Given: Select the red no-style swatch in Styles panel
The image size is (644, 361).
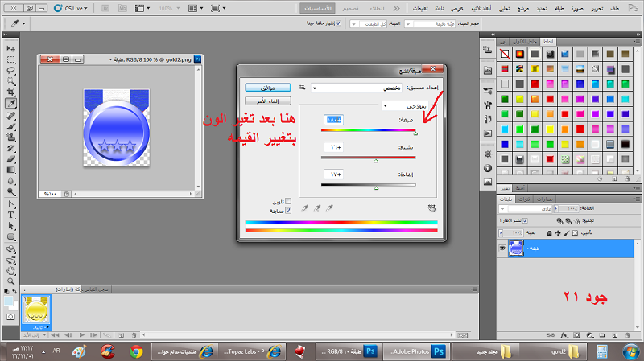Looking at the screenshot, I should tap(503, 54).
